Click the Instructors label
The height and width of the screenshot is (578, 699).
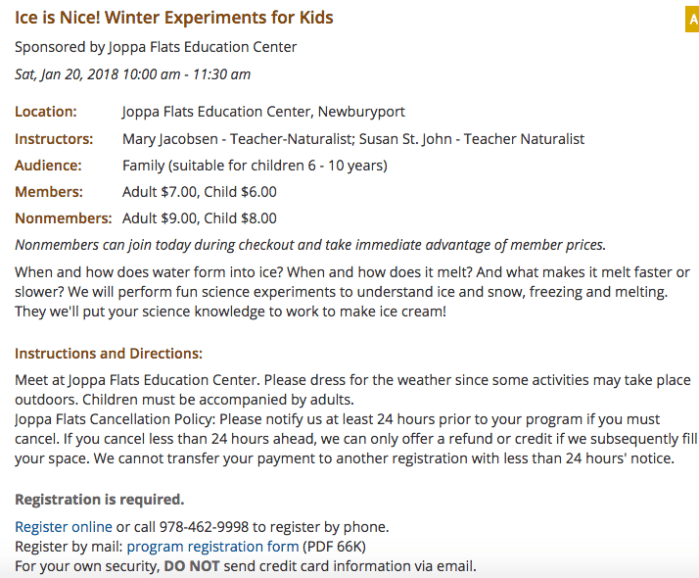(53, 139)
